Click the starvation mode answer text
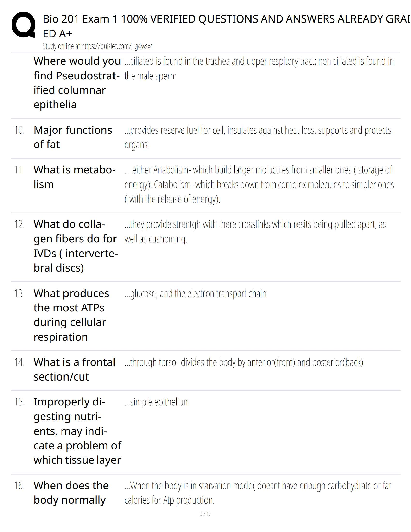This screenshot has height=532, width=411. (258, 493)
